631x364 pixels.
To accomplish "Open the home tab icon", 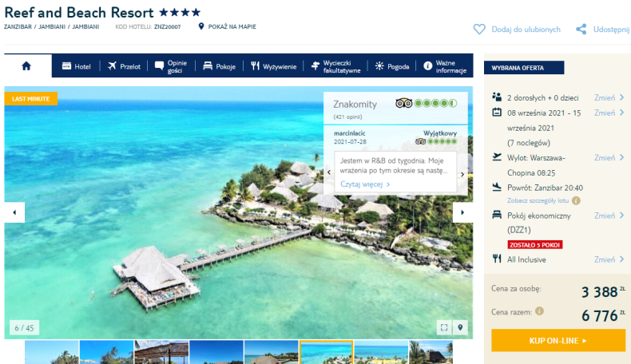I will (x=26, y=66).
